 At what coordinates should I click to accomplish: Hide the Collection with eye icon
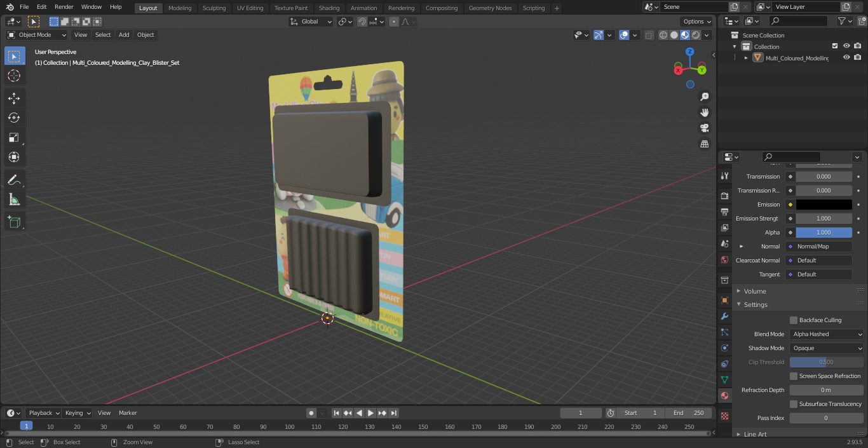pyautogui.click(x=846, y=46)
